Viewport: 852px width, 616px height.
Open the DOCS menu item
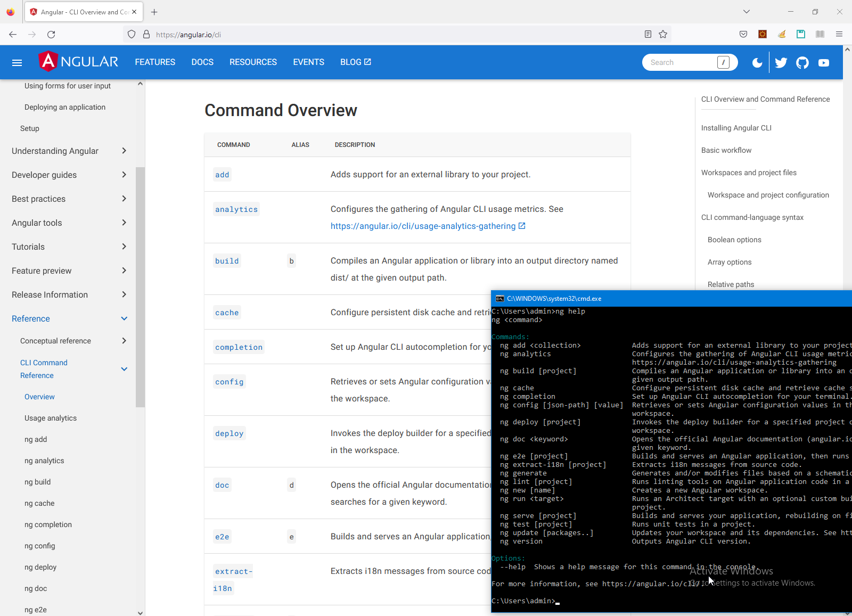pos(202,62)
